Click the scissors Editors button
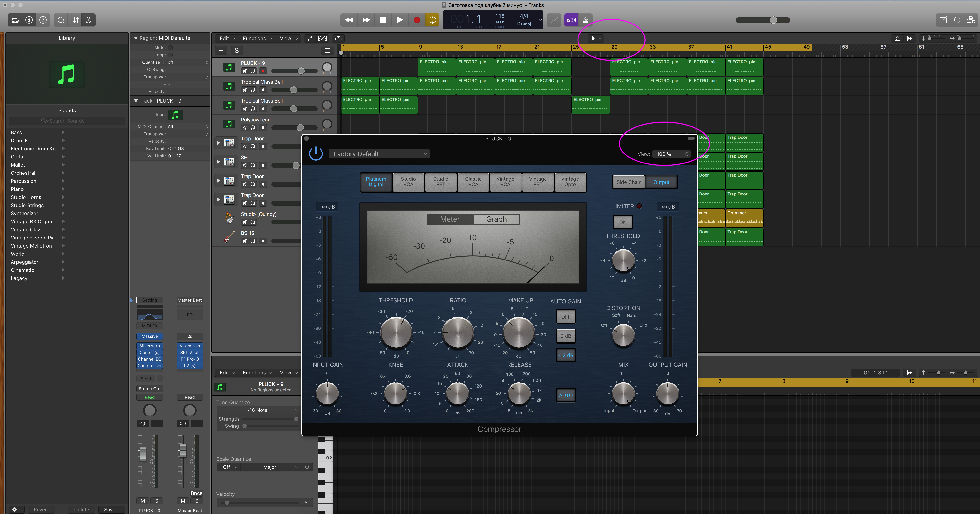 89,20
